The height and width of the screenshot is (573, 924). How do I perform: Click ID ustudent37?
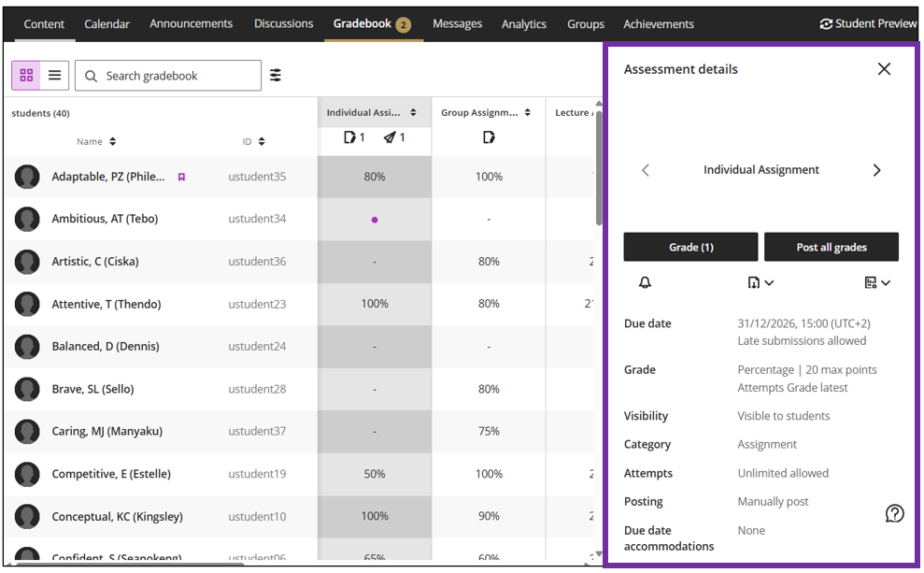click(257, 432)
